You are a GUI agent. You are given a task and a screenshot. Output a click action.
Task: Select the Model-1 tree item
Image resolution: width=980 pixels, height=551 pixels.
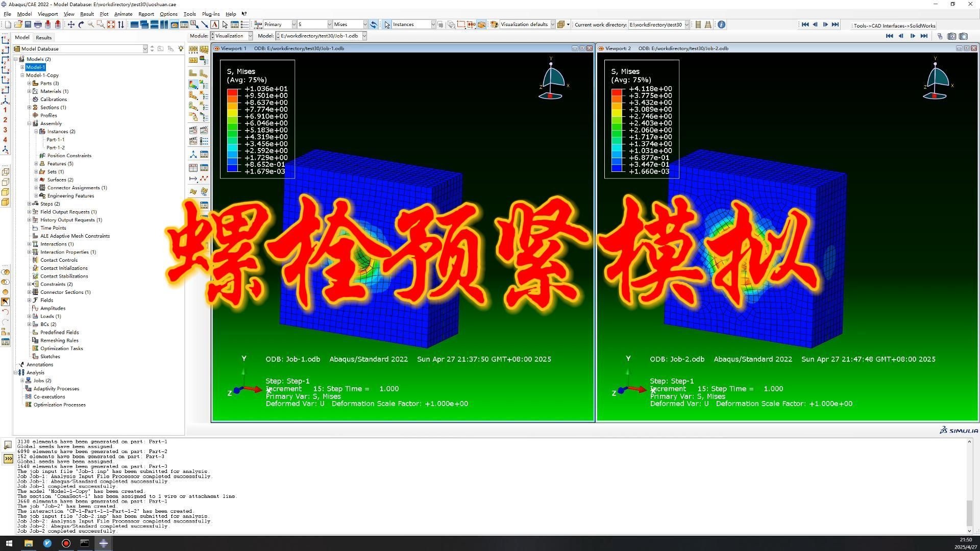[36, 67]
